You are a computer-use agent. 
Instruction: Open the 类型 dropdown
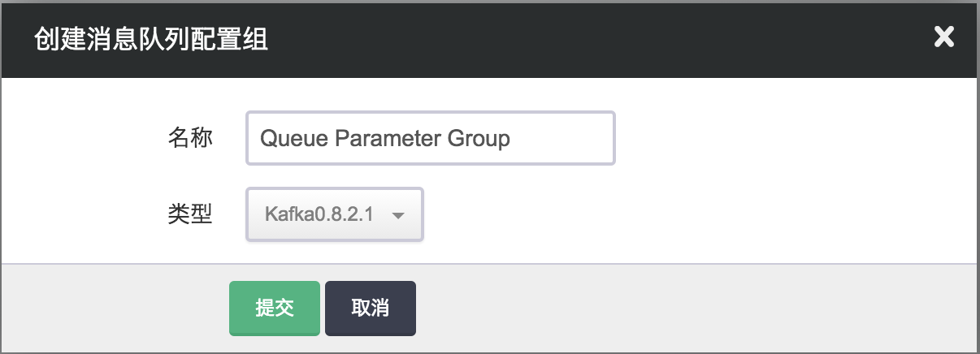pos(335,215)
